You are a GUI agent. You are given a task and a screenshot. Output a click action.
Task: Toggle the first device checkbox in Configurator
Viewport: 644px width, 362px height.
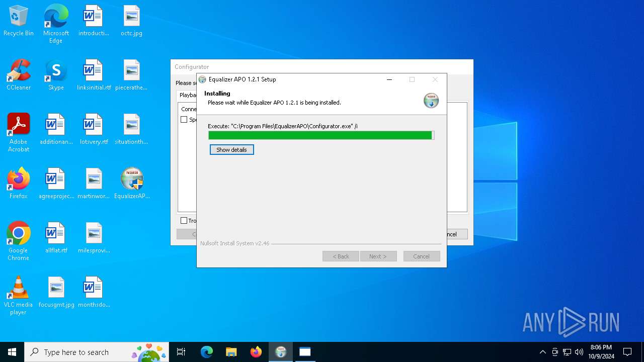[184, 120]
